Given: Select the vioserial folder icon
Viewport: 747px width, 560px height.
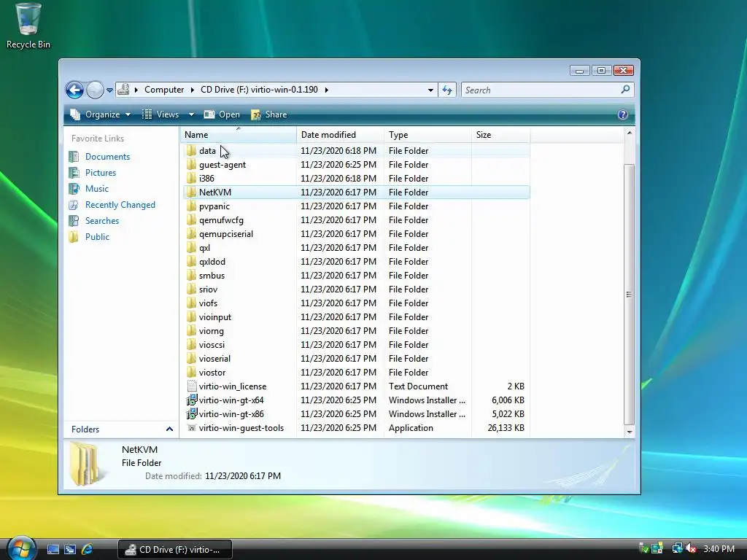Looking at the screenshot, I should [192, 358].
